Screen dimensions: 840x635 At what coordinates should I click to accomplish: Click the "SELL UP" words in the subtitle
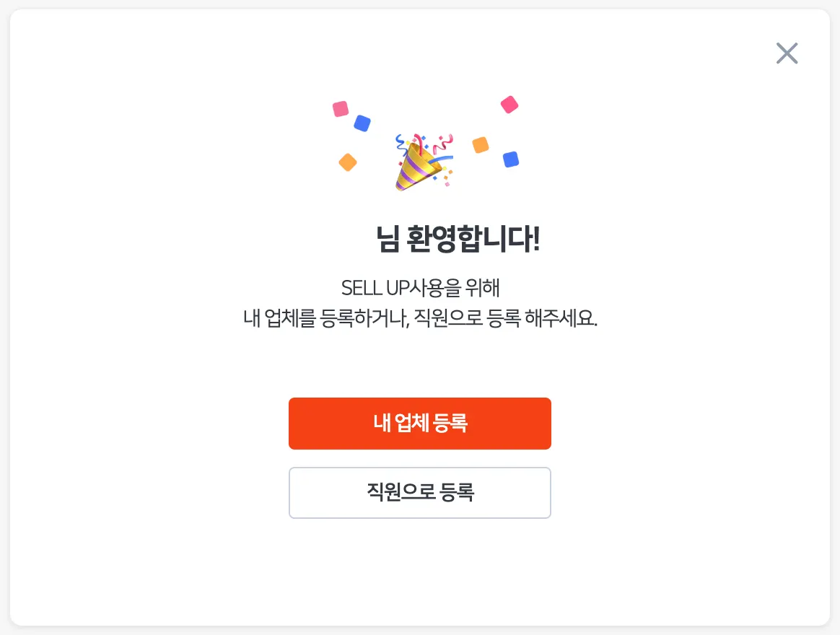[x=375, y=287]
